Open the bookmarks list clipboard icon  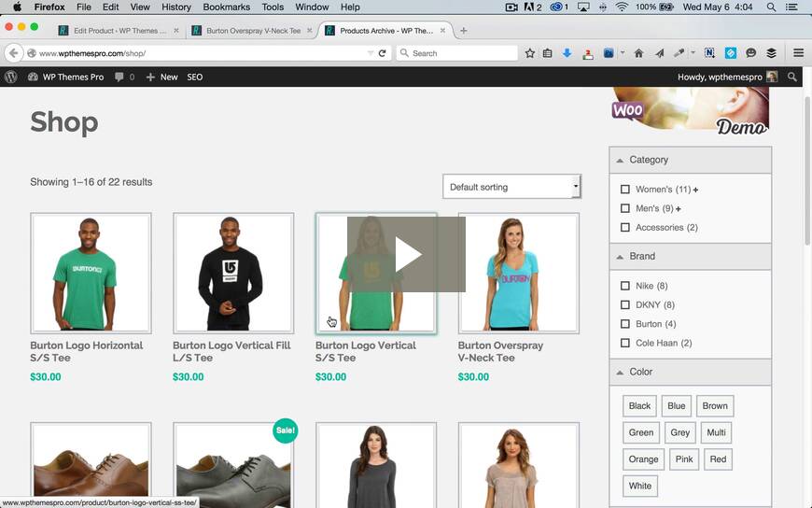tap(547, 53)
